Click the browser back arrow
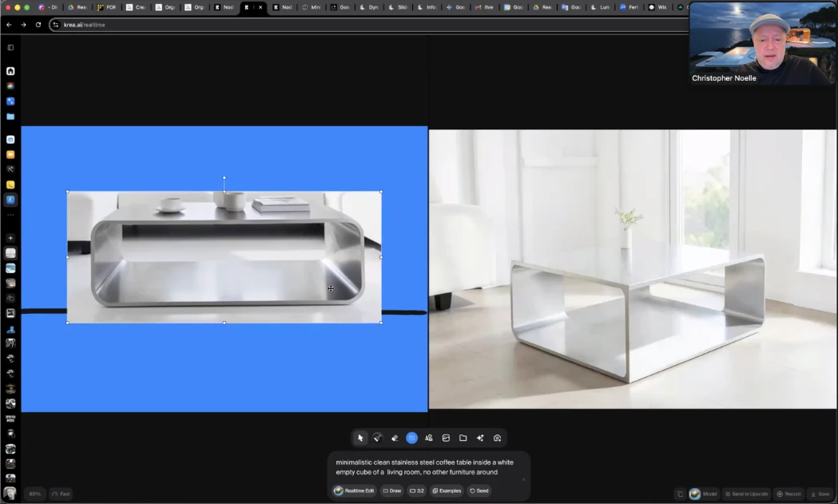Viewport: 838px width, 504px height. (x=10, y=25)
